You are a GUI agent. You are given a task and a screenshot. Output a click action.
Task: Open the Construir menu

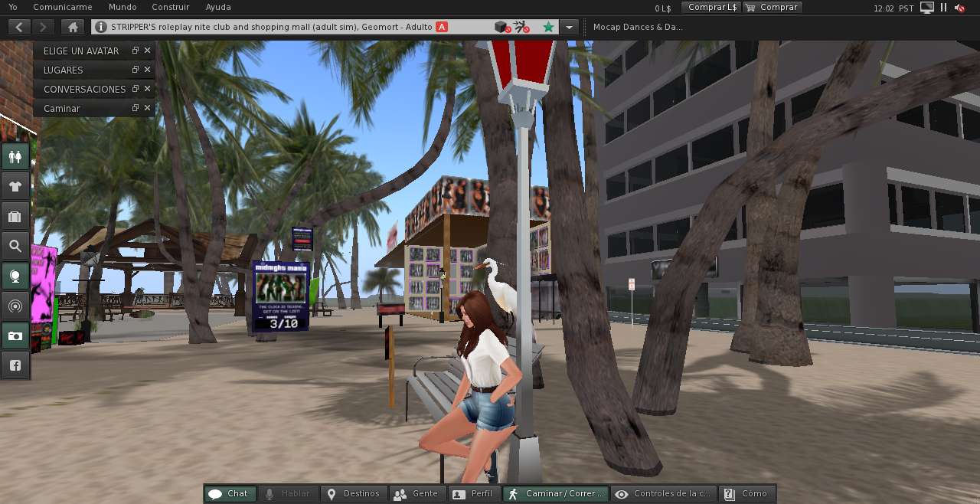[x=170, y=7]
